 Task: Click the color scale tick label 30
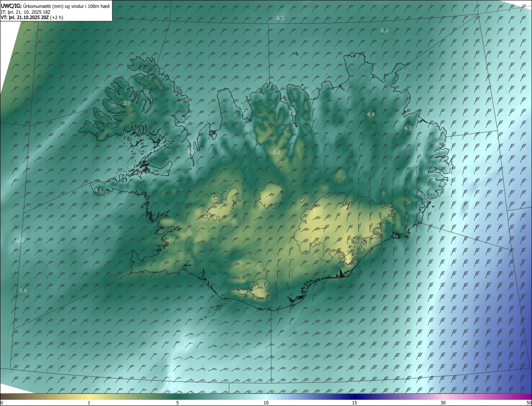[443, 403]
